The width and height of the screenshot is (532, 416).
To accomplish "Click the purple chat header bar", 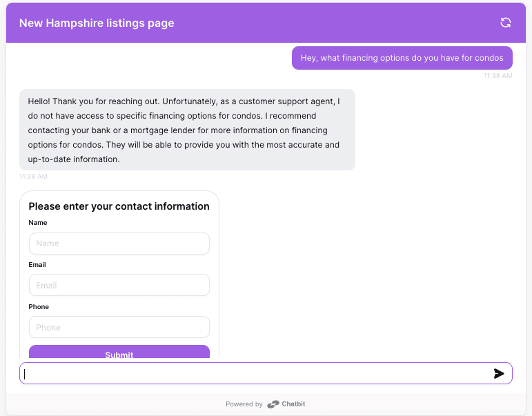I will pyautogui.click(x=266, y=23).
